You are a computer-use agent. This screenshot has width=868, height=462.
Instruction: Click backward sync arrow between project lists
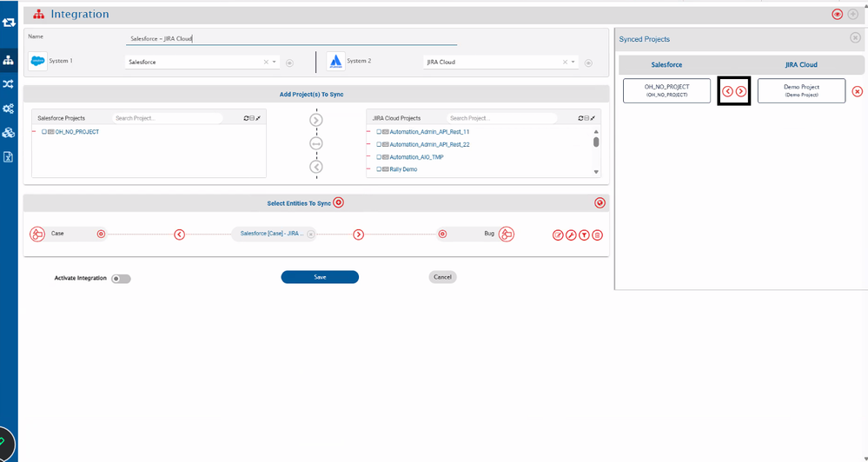pyautogui.click(x=316, y=167)
